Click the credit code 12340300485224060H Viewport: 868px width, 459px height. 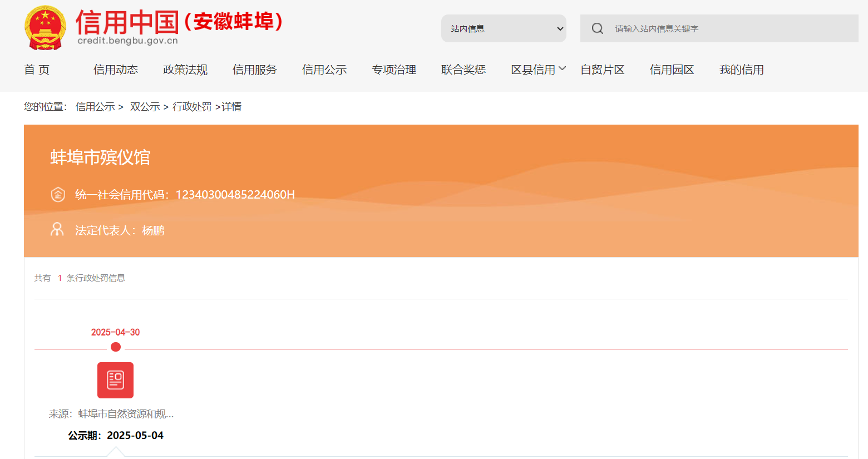point(235,195)
